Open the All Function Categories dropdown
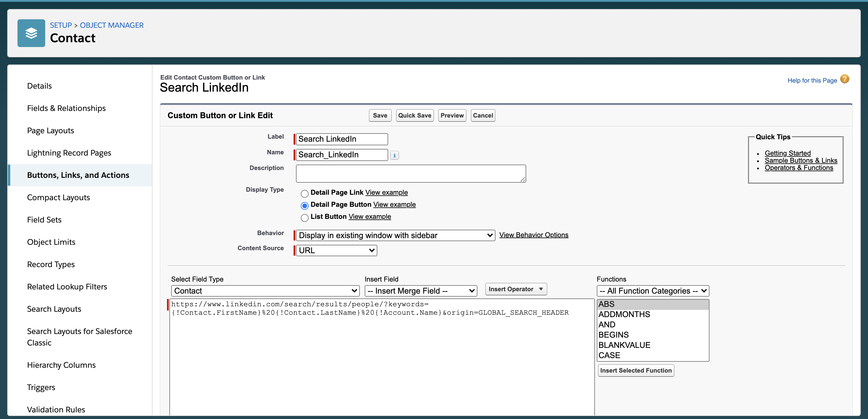 (653, 291)
